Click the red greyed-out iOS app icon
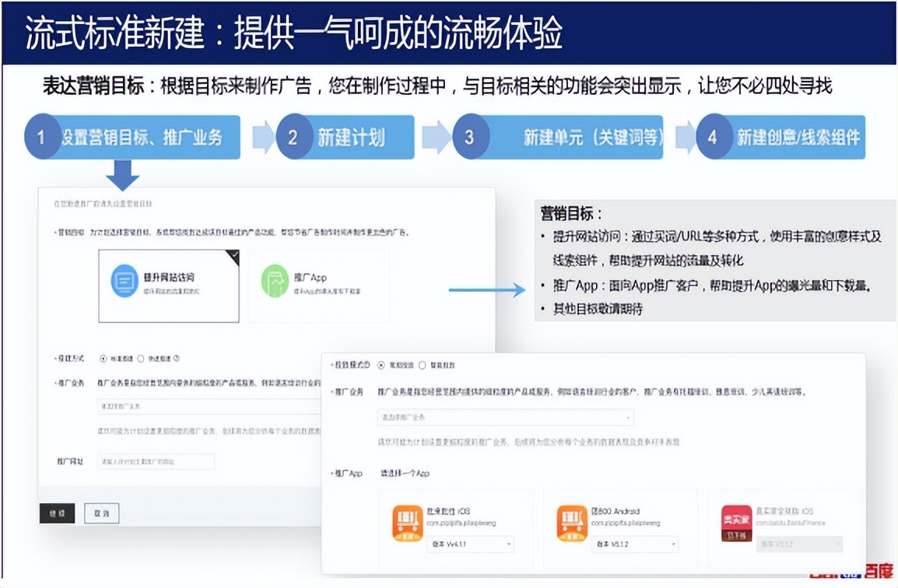 click(736, 523)
